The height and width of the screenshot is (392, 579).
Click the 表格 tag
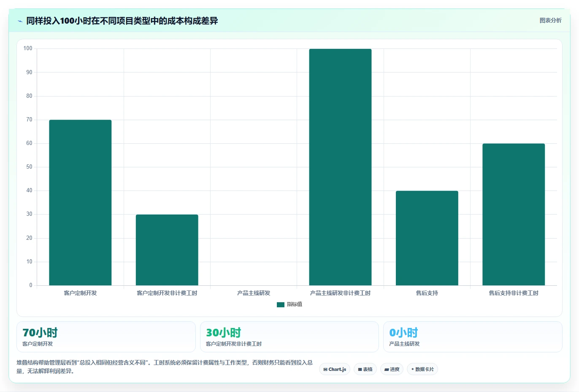[x=365, y=369]
